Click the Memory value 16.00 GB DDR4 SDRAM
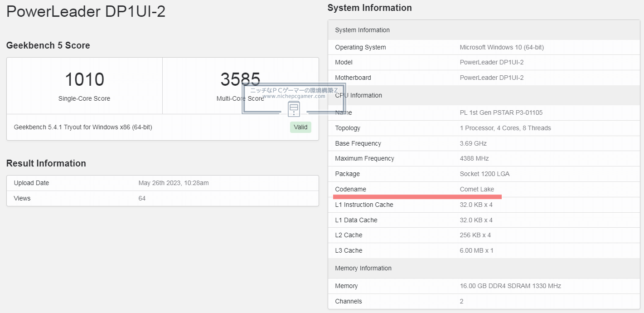This screenshot has width=644, height=313. click(510, 286)
